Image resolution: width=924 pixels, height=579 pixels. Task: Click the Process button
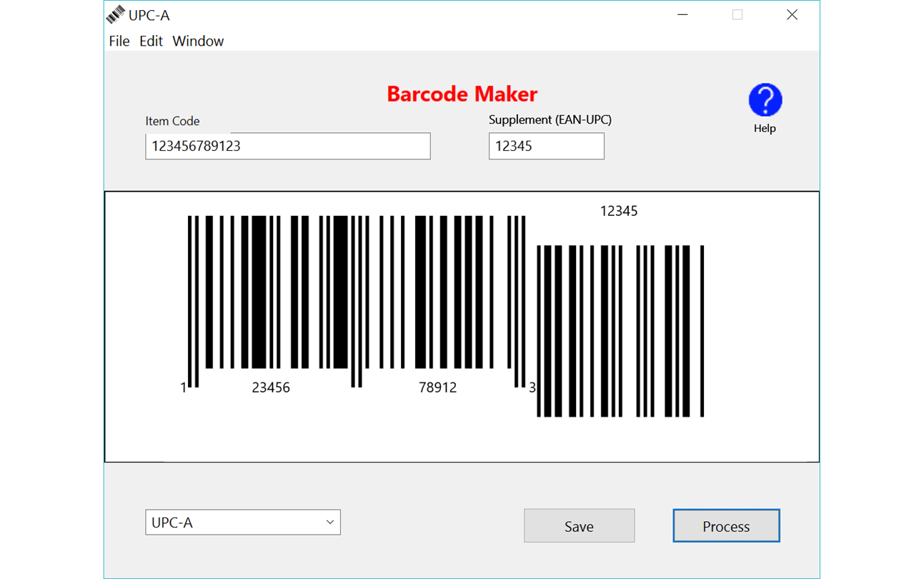[x=726, y=526]
